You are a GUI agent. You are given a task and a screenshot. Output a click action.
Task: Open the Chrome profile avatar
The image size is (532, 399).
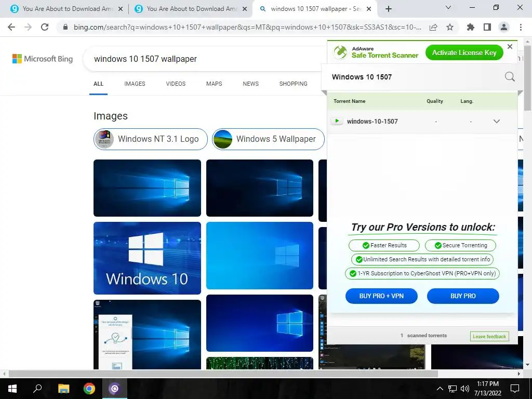(x=504, y=27)
